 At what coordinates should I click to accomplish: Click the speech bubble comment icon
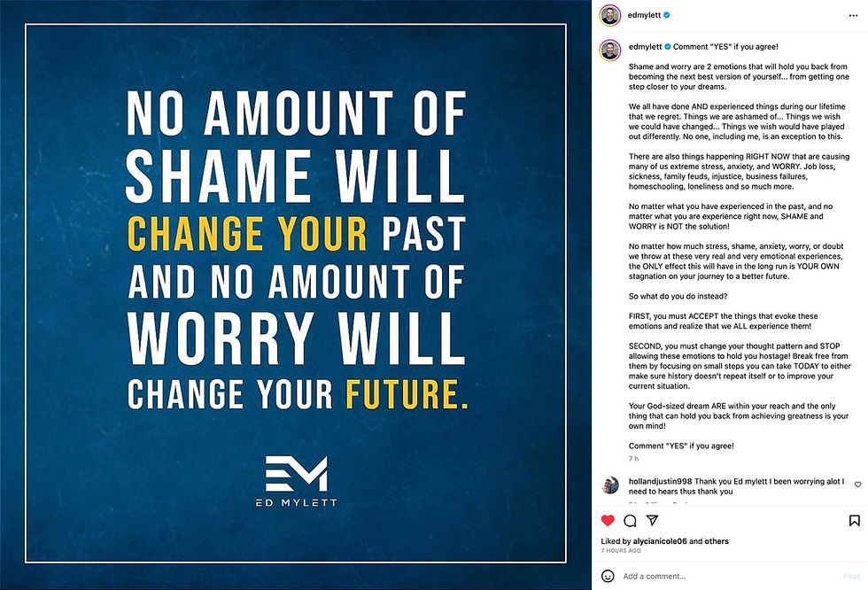click(631, 521)
